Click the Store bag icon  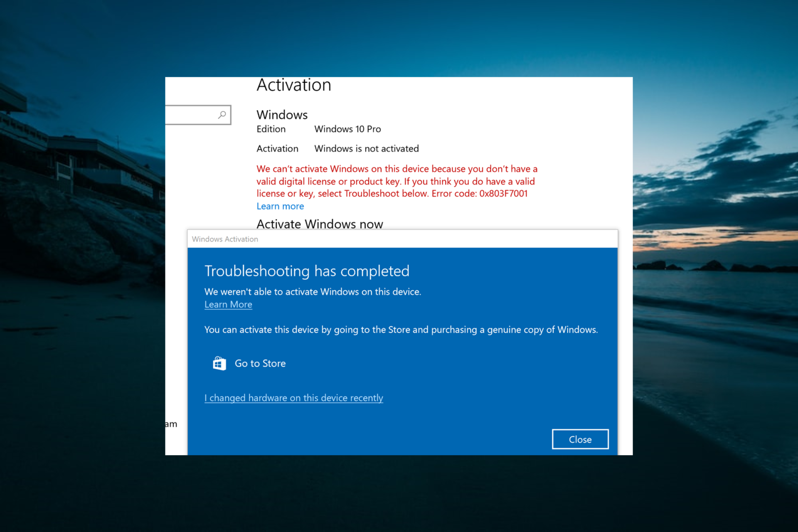[219, 363]
